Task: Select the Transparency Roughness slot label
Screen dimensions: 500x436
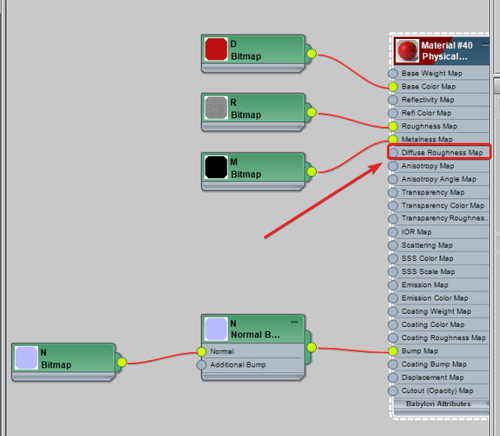Action: tap(445, 218)
